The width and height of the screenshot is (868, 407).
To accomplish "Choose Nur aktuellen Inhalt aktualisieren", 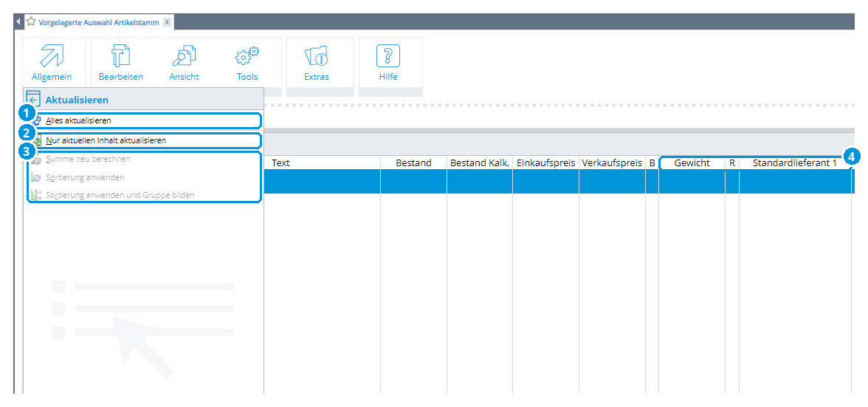I will pyautogui.click(x=145, y=140).
